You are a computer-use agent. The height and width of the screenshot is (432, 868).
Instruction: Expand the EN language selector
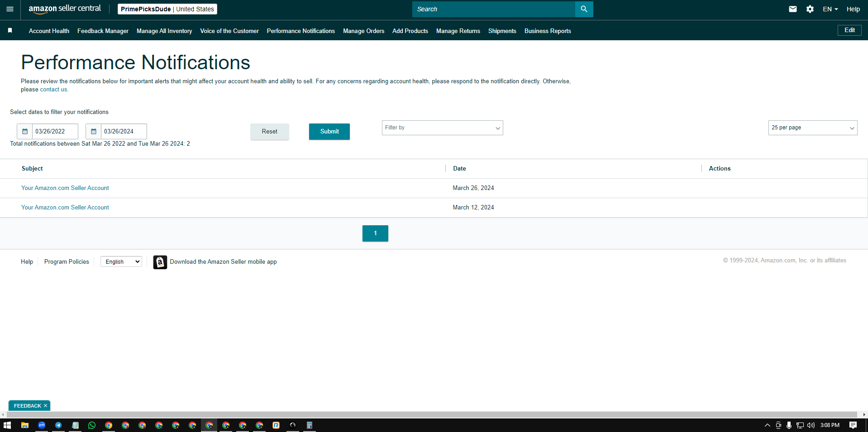point(830,9)
